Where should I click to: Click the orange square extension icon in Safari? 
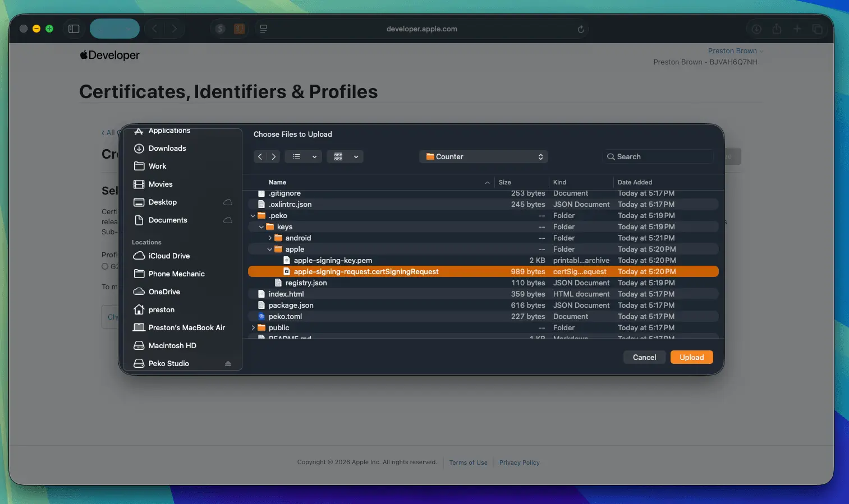[239, 29]
